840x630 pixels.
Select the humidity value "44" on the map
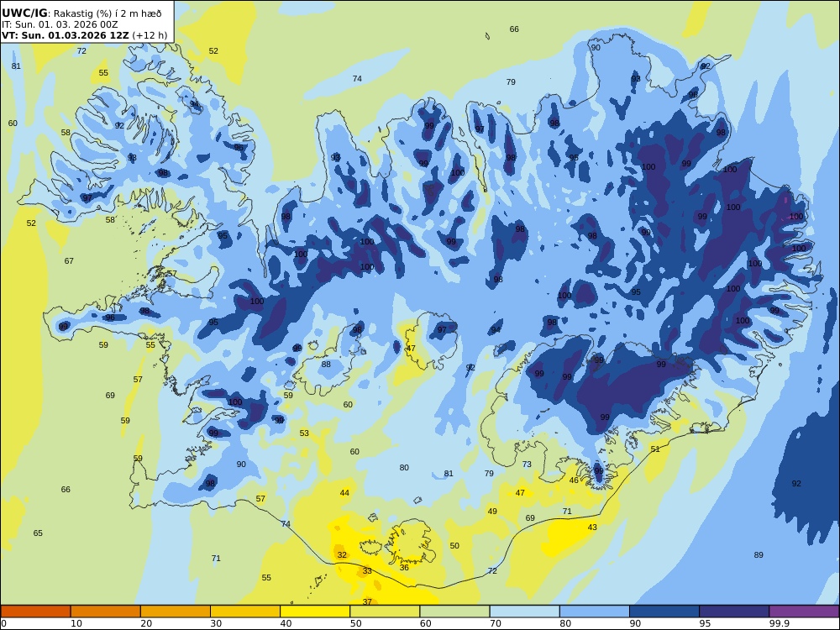(x=344, y=493)
